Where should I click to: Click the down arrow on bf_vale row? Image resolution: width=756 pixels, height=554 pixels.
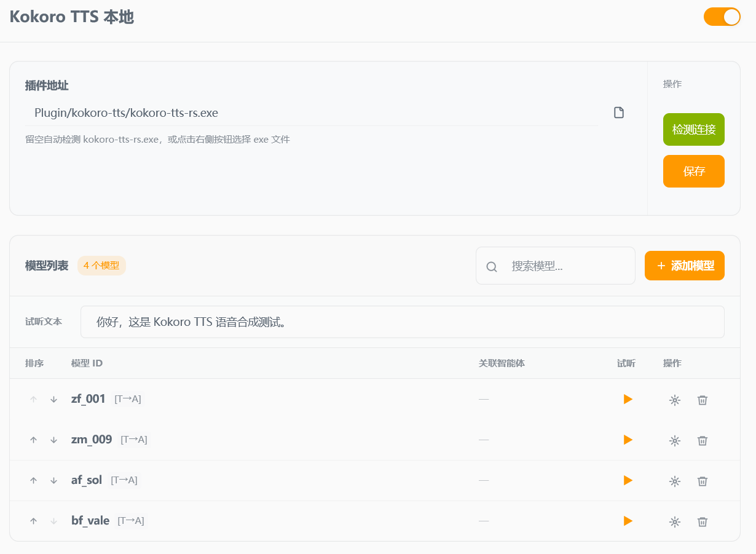53,521
